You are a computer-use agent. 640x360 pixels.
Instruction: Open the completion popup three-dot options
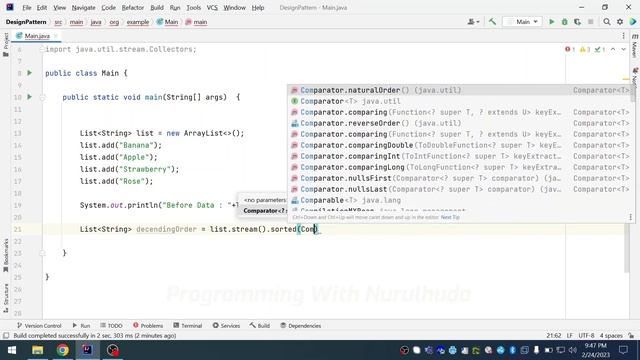pyautogui.click(x=630, y=218)
